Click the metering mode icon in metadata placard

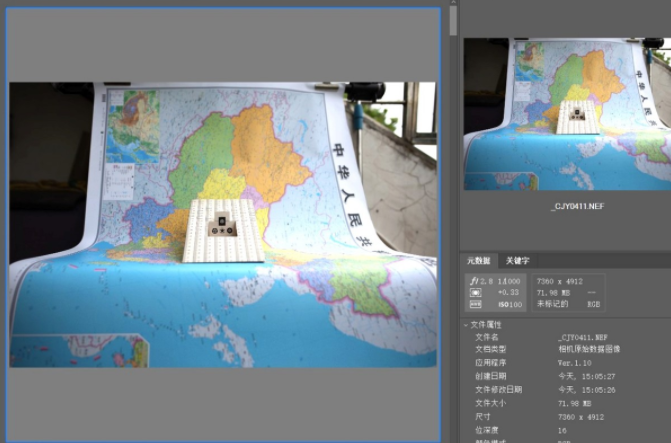pos(474,293)
